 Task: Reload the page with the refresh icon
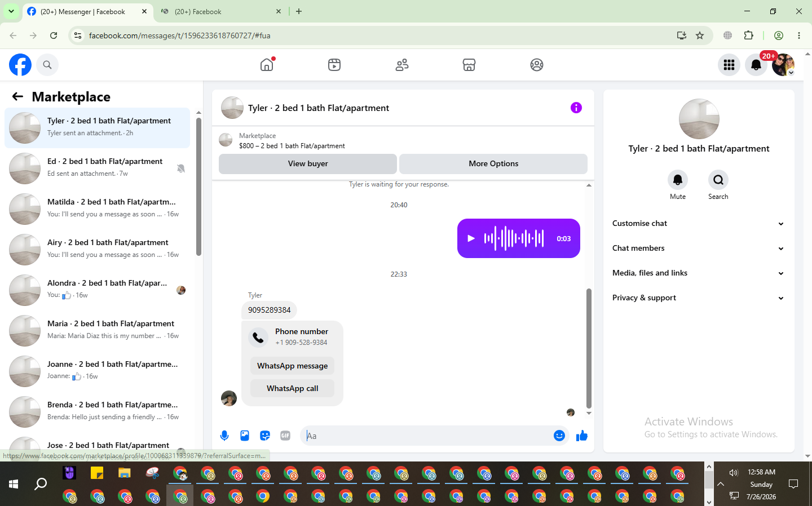[54, 35]
